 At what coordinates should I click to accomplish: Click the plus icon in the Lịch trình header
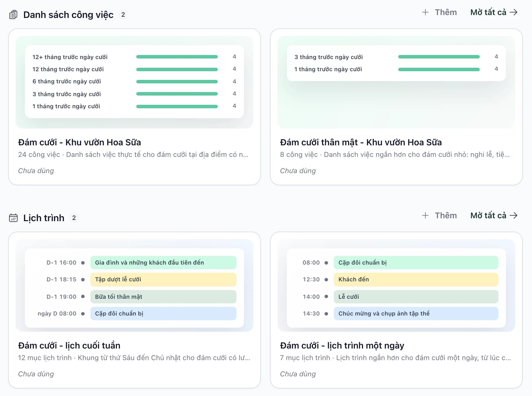click(425, 215)
